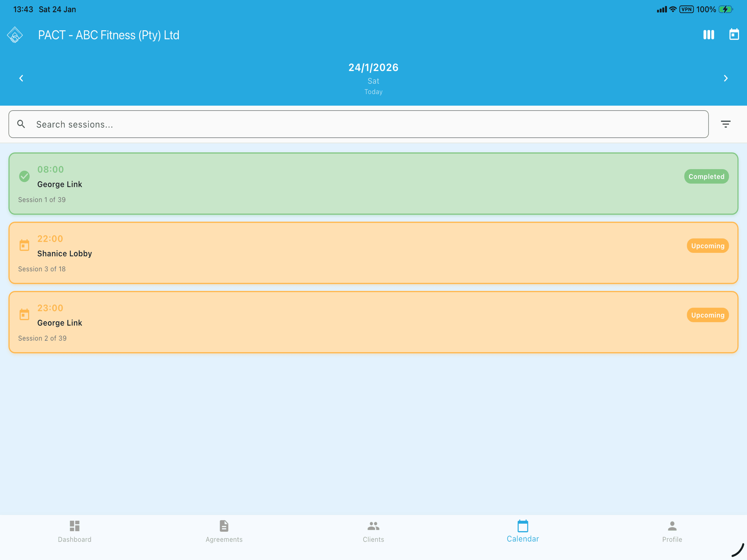The image size is (747, 560).
Task: Open the Profile tab
Action: [x=672, y=531]
